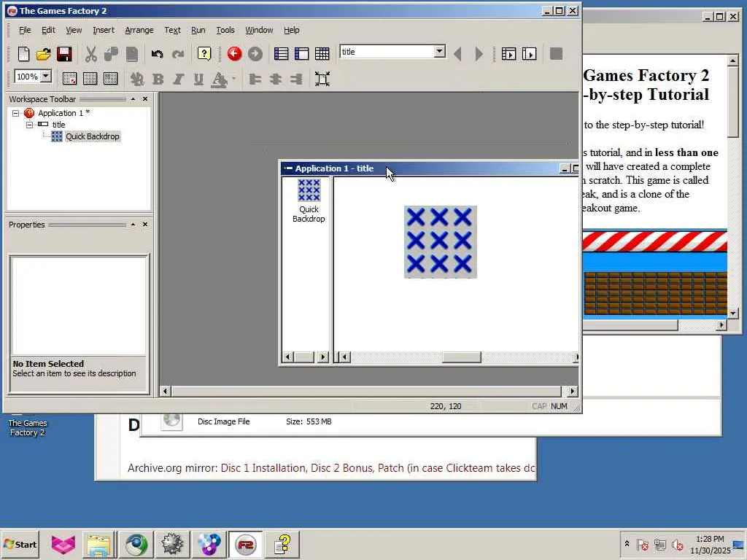Viewport: 747px width, 560px height.
Task: Align text to the right
Action: (x=296, y=79)
